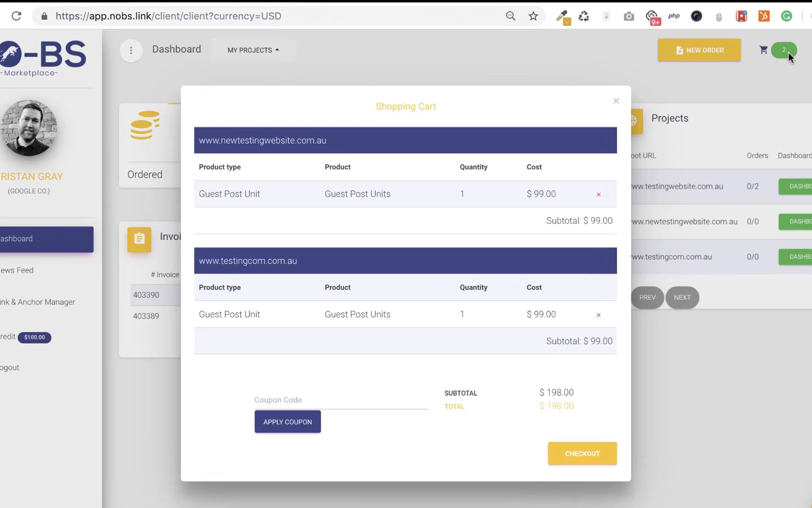Click the profile photo thumbnail
The image size is (812, 508).
[29, 128]
